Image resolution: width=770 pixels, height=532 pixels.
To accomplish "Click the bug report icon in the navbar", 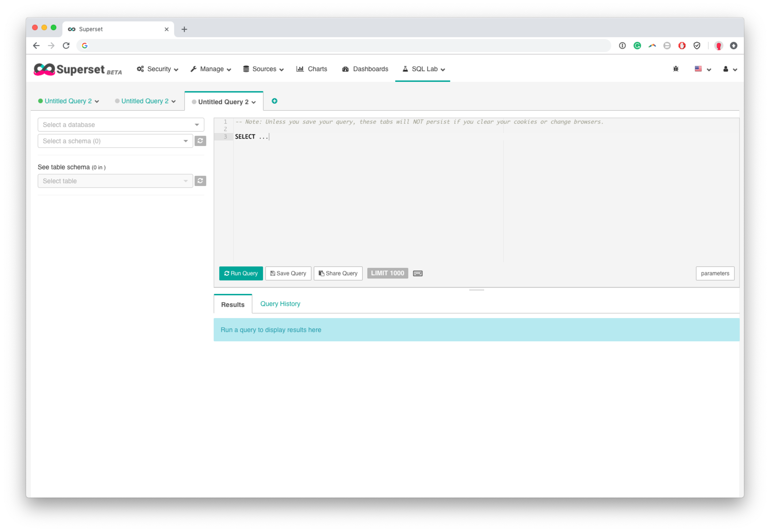I will click(675, 69).
